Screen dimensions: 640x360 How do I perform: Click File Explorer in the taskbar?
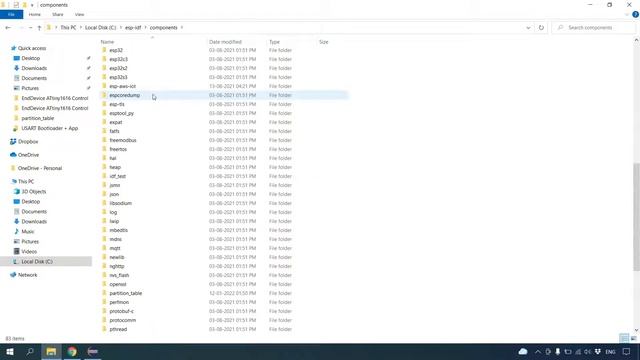[51, 351]
